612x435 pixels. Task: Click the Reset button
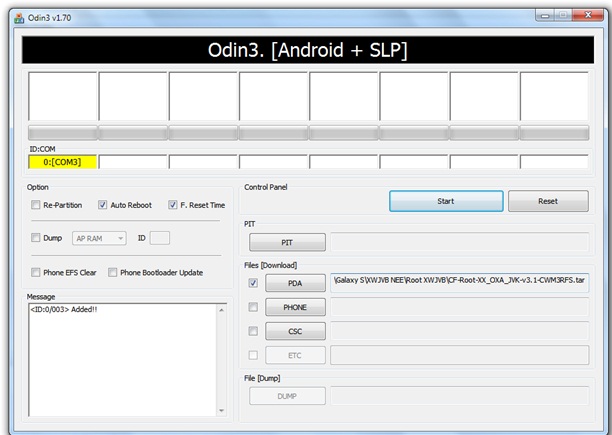click(x=548, y=201)
